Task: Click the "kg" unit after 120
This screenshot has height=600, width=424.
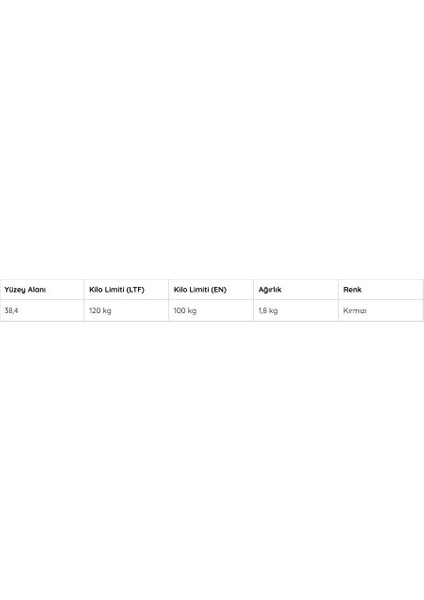Action: (x=107, y=311)
